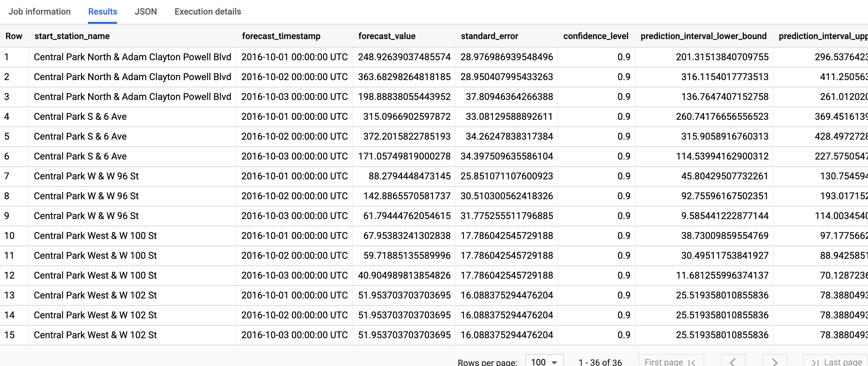This screenshot has height=366, width=868.
Task: Open the Execution details tab
Action: tap(208, 12)
